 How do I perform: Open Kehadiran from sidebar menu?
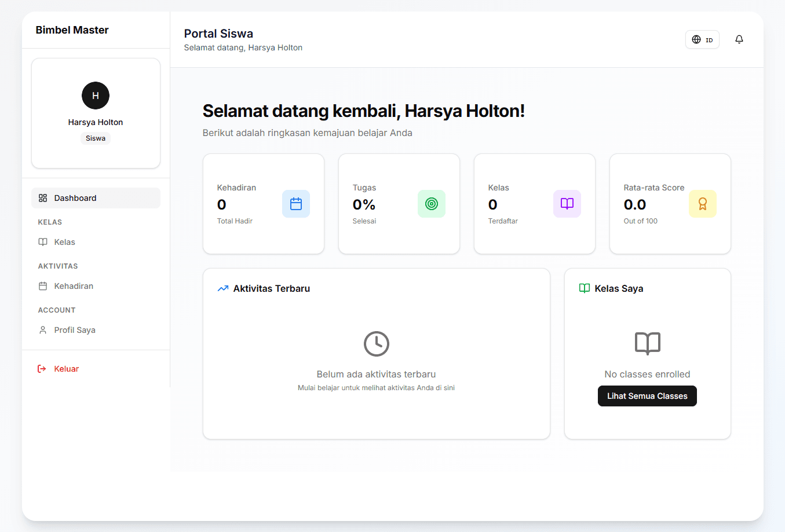click(x=73, y=286)
